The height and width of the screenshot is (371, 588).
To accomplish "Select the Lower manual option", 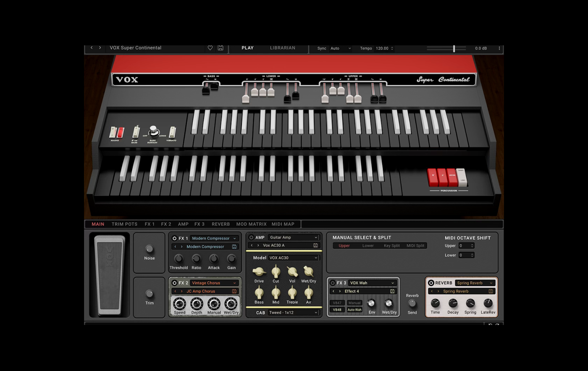I will tap(368, 246).
